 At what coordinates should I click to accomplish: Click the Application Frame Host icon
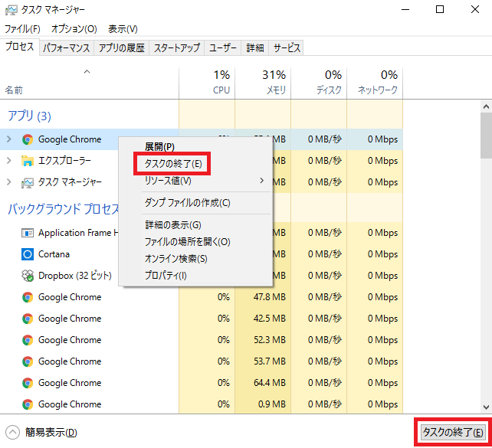(27, 233)
